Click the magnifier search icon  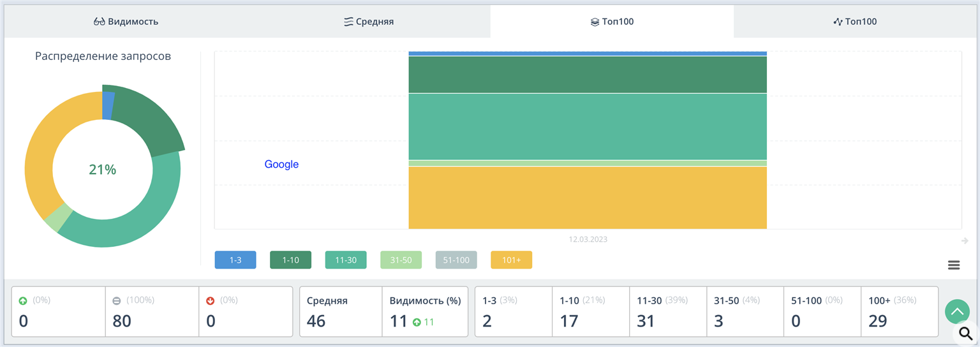tap(966, 334)
